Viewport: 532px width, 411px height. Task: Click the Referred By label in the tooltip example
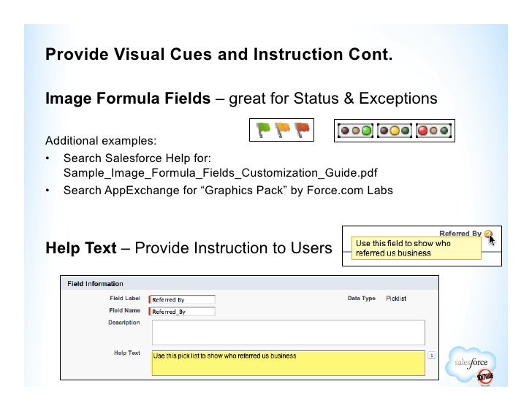click(x=460, y=234)
